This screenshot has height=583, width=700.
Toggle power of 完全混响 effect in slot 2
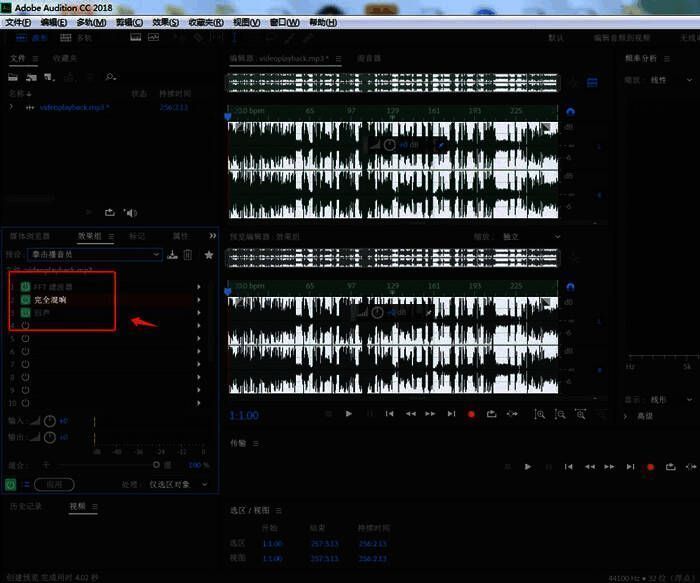pos(25,300)
